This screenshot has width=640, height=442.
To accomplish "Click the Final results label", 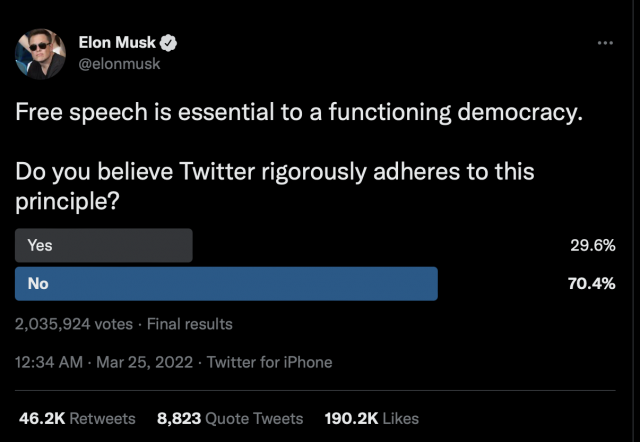I will [x=190, y=324].
